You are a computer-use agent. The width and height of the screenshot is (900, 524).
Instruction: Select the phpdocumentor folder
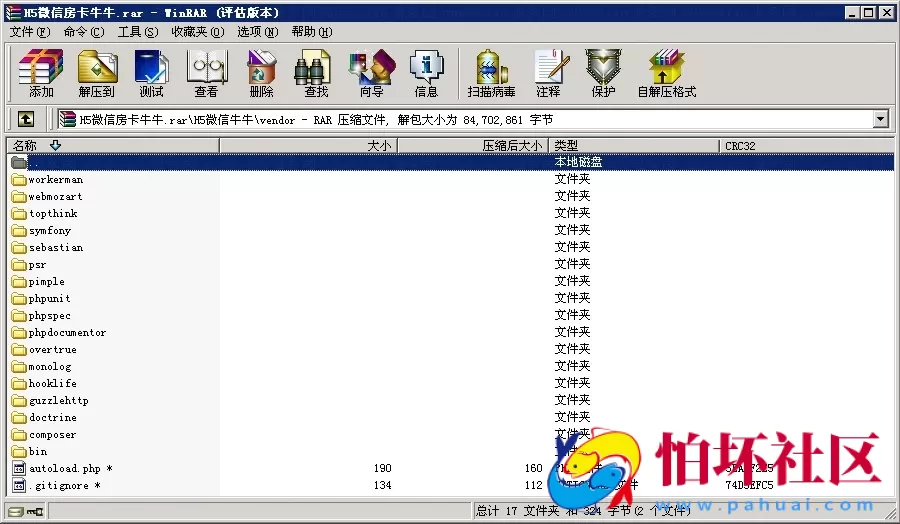coord(67,332)
